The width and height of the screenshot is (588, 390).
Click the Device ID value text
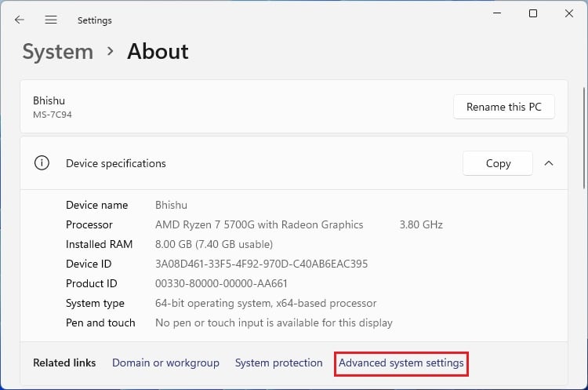pos(261,264)
